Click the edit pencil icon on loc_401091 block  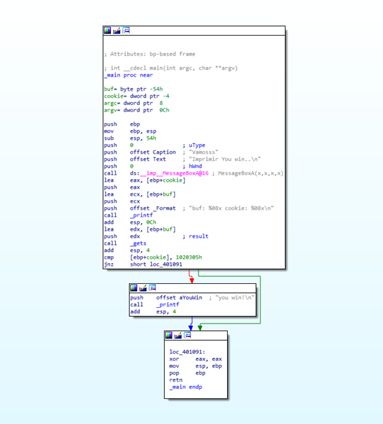click(x=178, y=335)
